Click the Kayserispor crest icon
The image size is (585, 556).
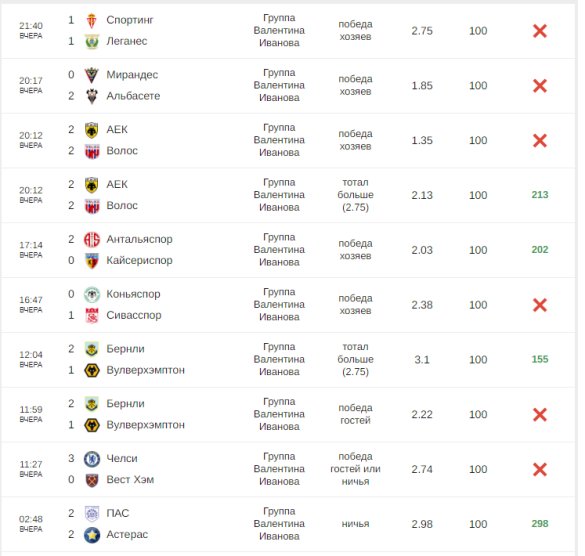[92, 260]
